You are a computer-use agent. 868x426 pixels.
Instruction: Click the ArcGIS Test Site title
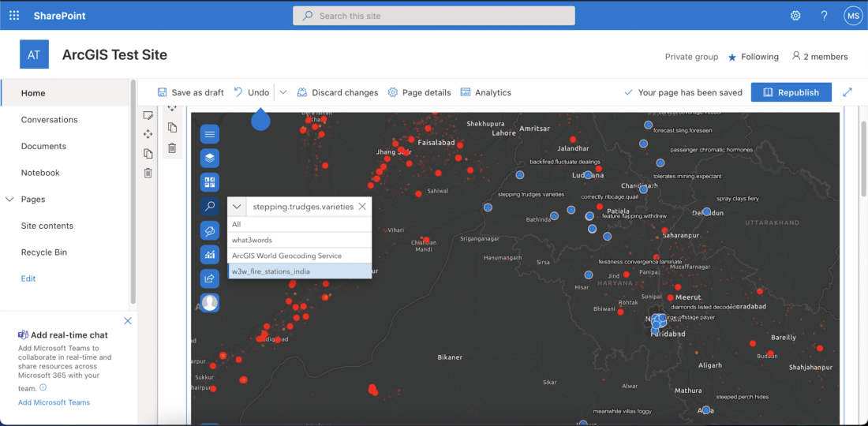tap(114, 54)
